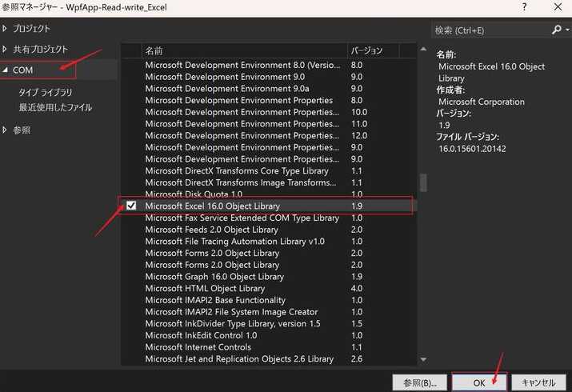Collapse the COM tree node
Screen dimensions: 572x392
pos(5,70)
